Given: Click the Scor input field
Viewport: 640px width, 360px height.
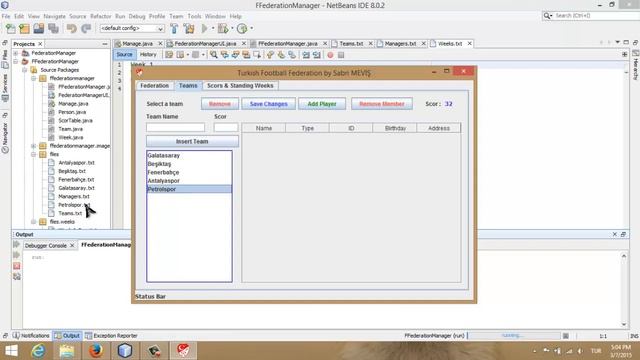Looking at the screenshot, I should pyautogui.click(x=226, y=127).
